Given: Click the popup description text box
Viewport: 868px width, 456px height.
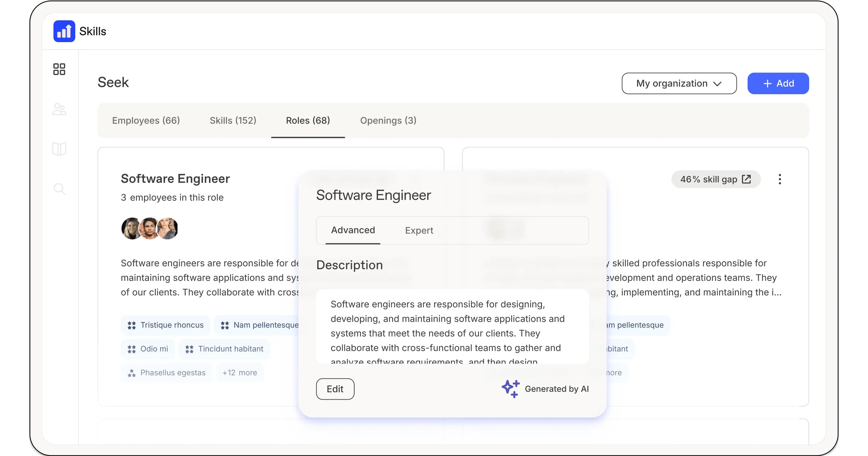Looking at the screenshot, I should click(x=452, y=326).
